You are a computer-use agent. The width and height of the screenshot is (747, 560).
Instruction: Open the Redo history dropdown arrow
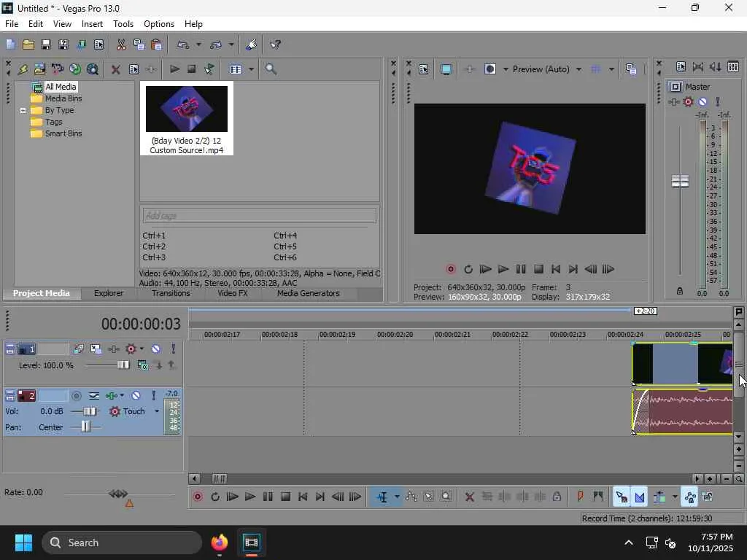coord(231,44)
